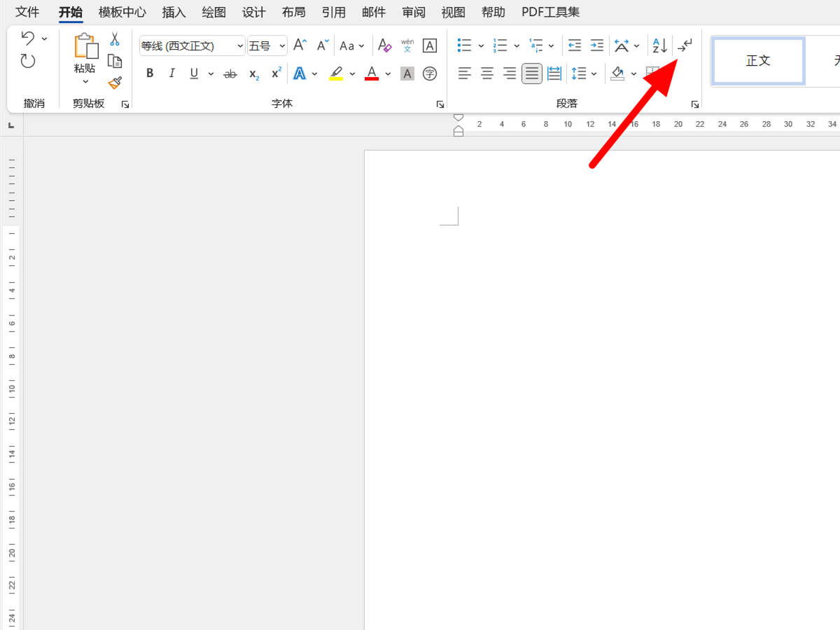This screenshot has width=840, height=630.
Task: Toggle Italic formatting
Action: pos(171,73)
